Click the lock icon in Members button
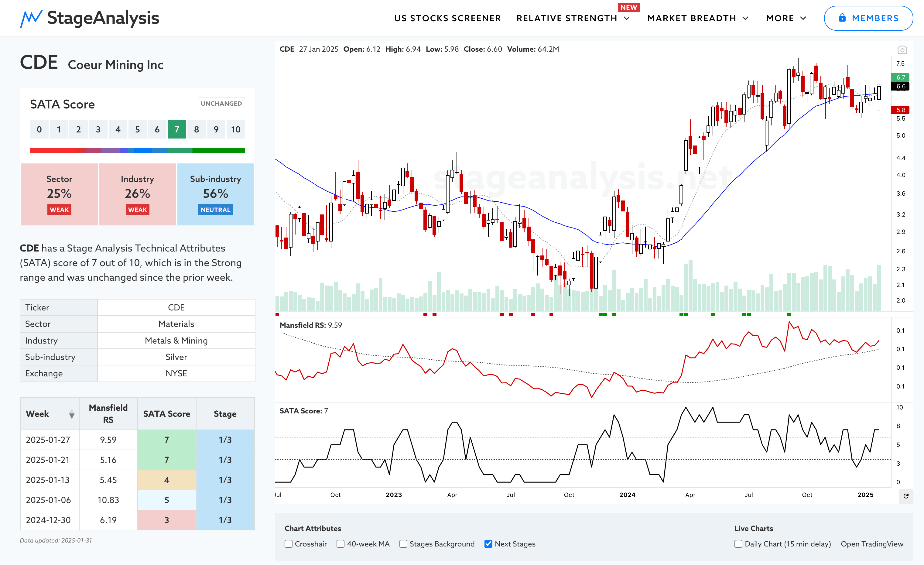This screenshot has height=565, width=924. (x=842, y=18)
